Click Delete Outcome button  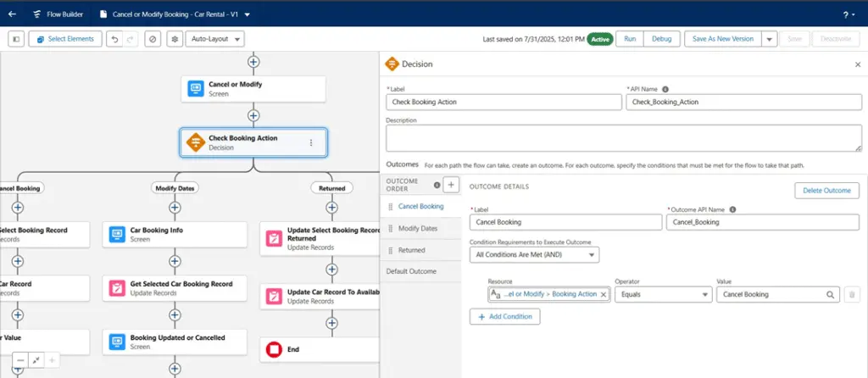point(827,191)
